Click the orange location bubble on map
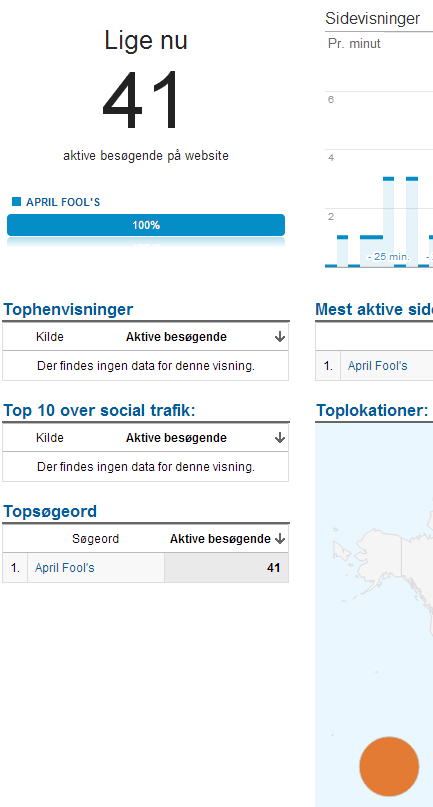Image resolution: width=433 pixels, height=807 pixels. coord(389,766)
